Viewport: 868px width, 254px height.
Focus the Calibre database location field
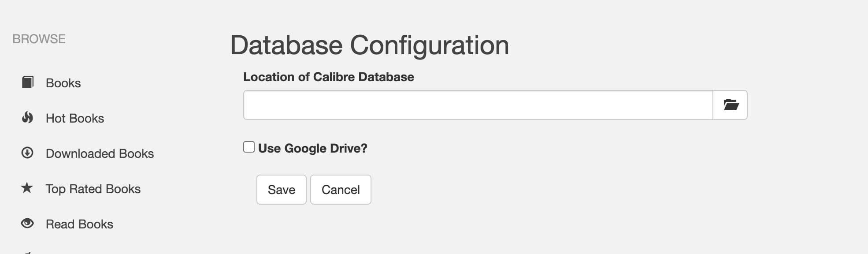click(x=478, y=105)
